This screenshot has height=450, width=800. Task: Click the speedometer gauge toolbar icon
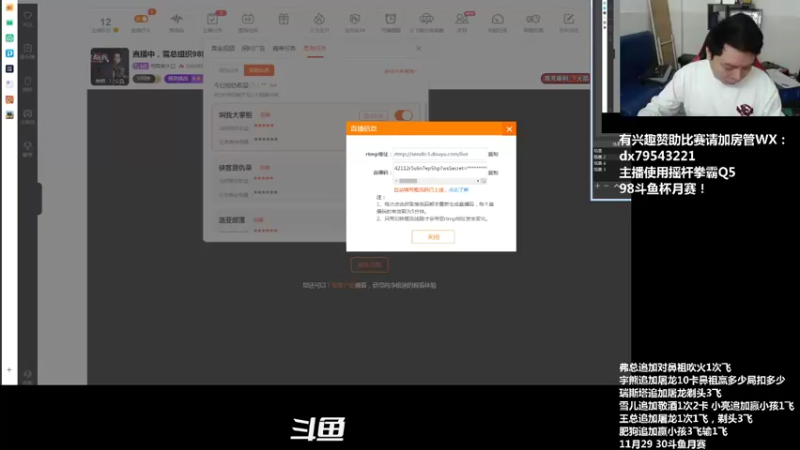497,19
